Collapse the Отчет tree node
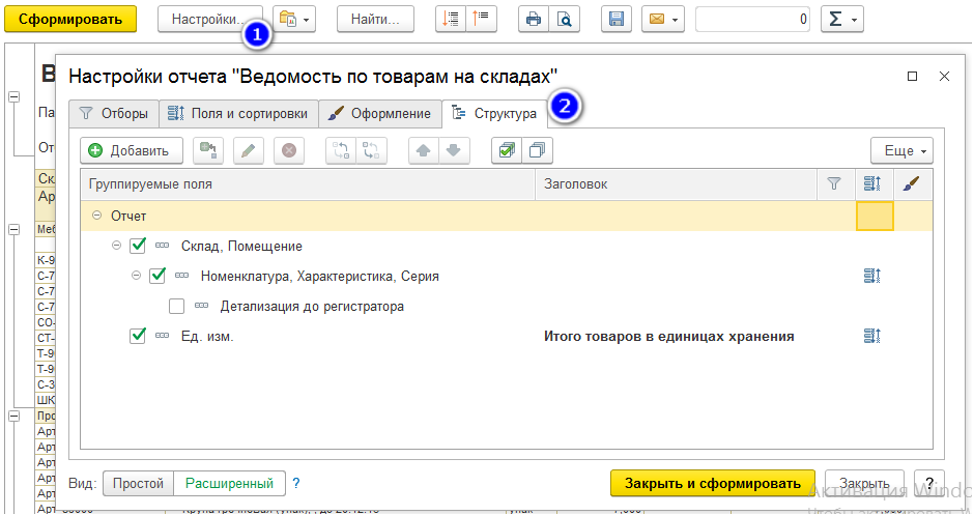Viewport: 972px width, 514px height. point(97,216)
